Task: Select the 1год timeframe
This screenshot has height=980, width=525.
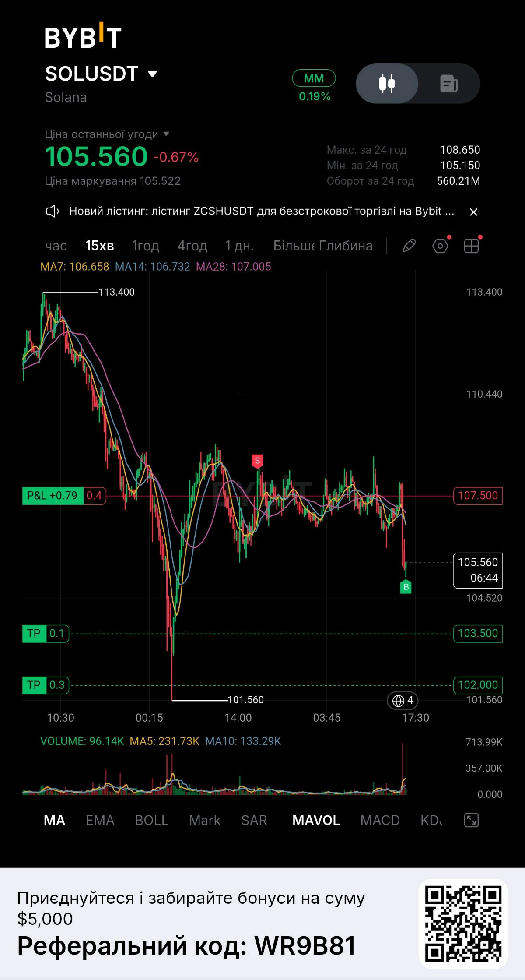Action: pyautogui.click(x=146, y=246)
